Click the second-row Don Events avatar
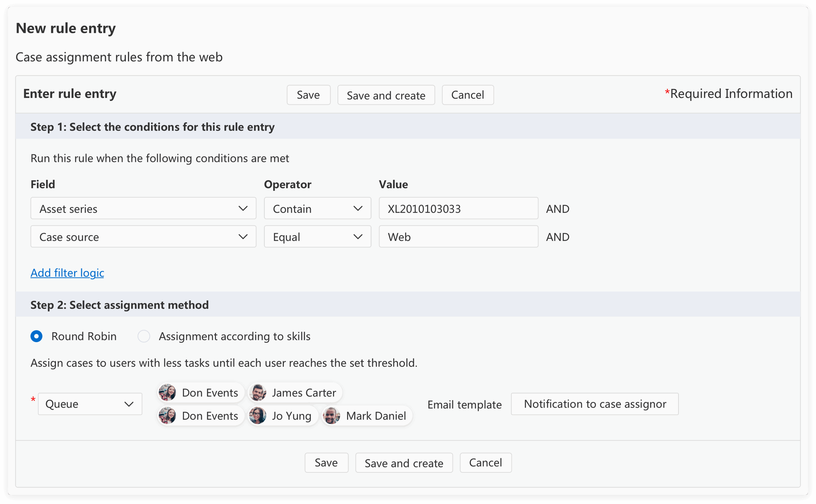The height and width of the screenshot is (504, 816). [x=168, y=416]
